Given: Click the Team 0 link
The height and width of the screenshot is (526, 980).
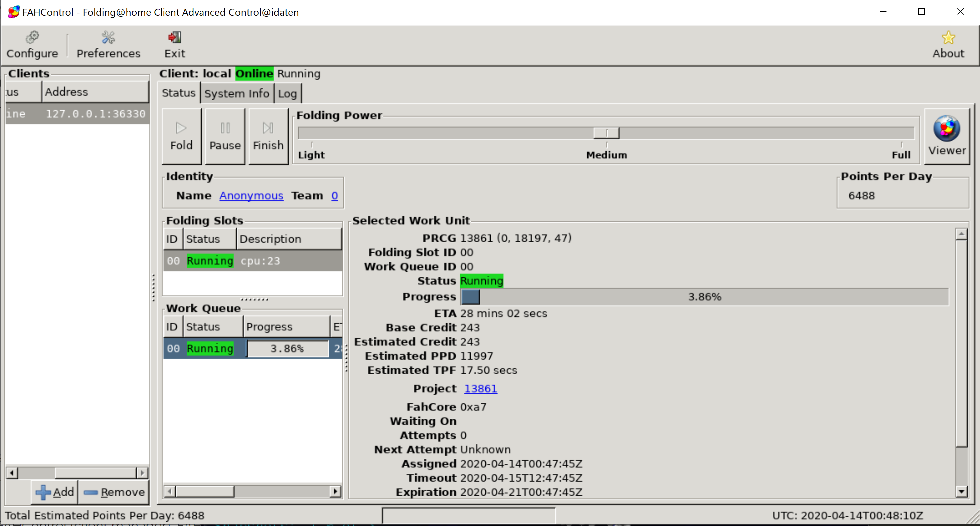Looking at the screenshot, I should (334, 195).
